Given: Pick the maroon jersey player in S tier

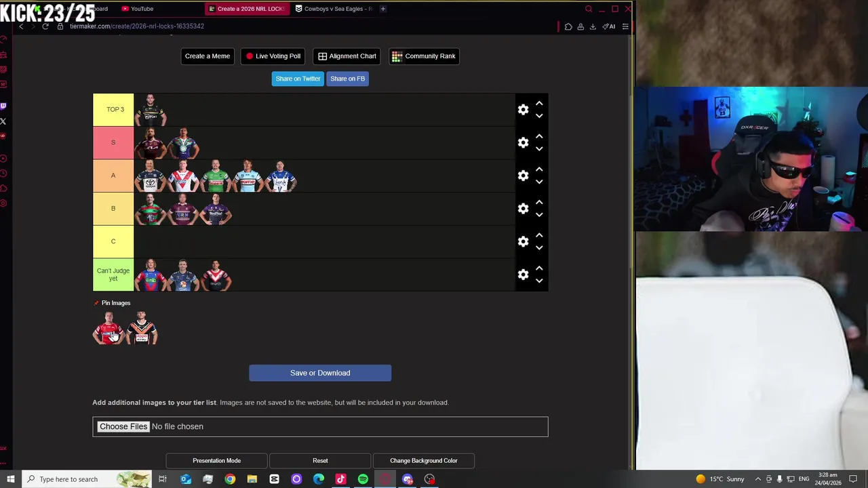Looking at the screenshot, I should point(151,142).
